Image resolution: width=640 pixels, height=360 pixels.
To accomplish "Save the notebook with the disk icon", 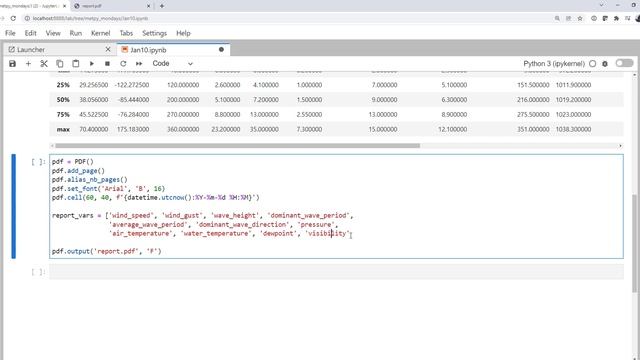I will (12, 64).
